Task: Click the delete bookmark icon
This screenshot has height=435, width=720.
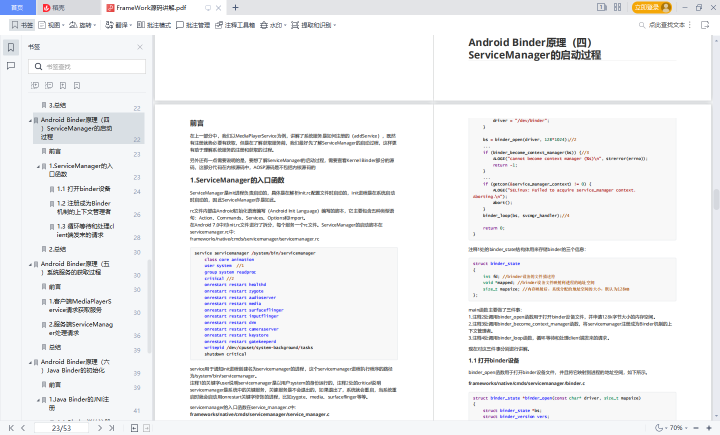Action: point(77,85)
